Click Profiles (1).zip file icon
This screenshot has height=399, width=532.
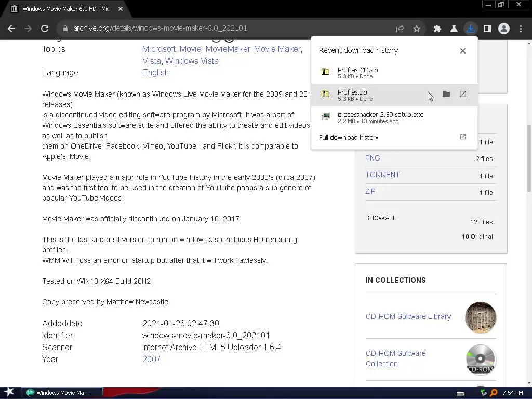click(325, 72)
